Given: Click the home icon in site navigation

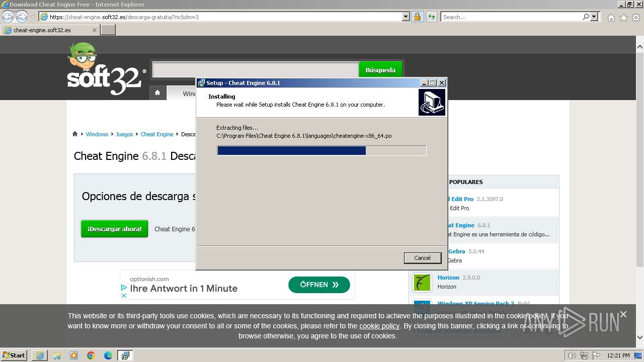Looking at the screenshot, I should click(x=157, y=93).
